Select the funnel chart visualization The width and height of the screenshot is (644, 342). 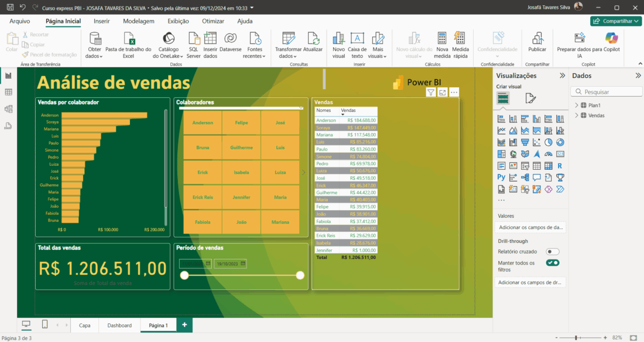click(525, 142)
